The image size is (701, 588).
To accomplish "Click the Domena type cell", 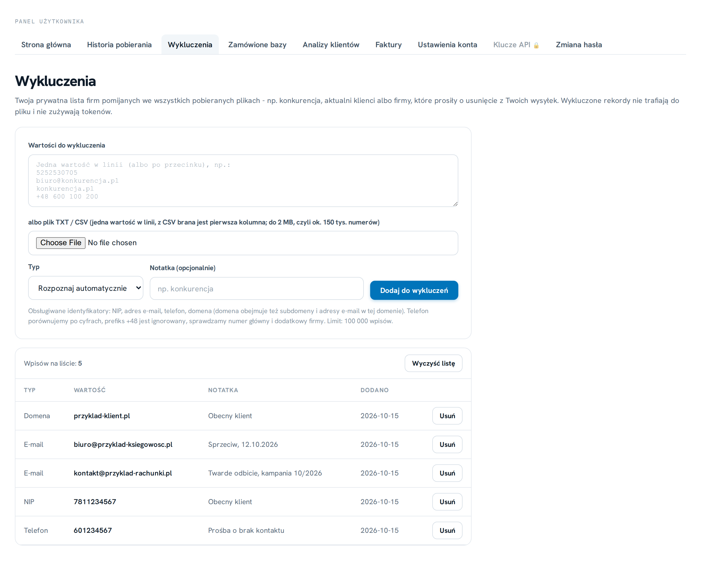I will click(x=37, y=416).
